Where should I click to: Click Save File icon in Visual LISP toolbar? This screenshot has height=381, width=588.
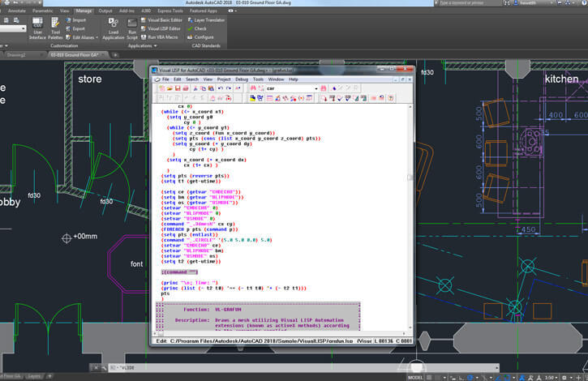coord(178,88)
